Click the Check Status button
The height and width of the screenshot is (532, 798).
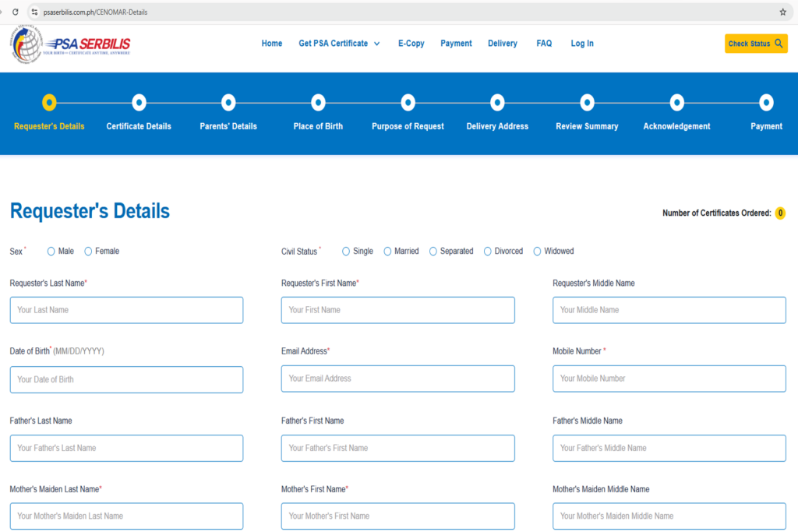tap(756, 44)
